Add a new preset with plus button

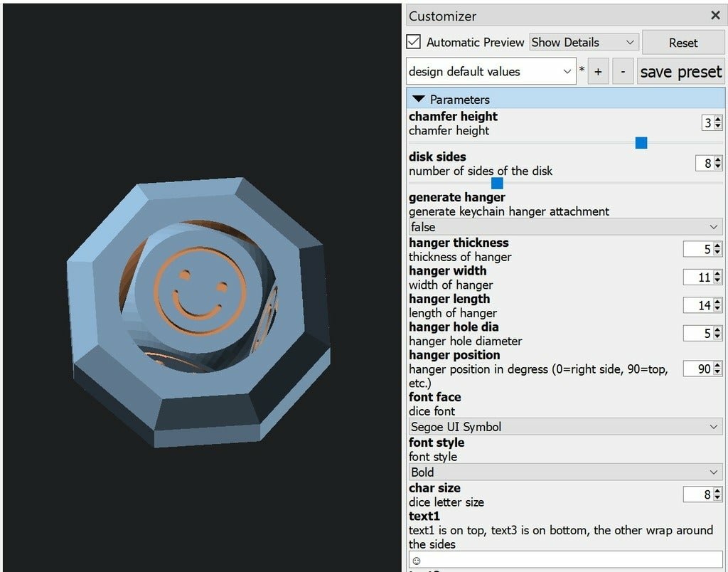tap(598, 72)
